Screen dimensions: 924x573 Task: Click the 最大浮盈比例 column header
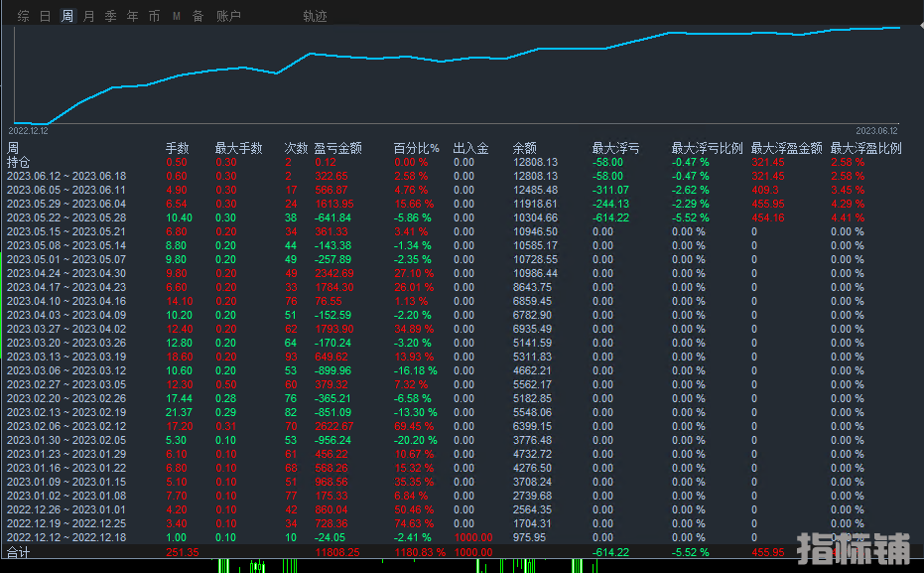point(866,148)
